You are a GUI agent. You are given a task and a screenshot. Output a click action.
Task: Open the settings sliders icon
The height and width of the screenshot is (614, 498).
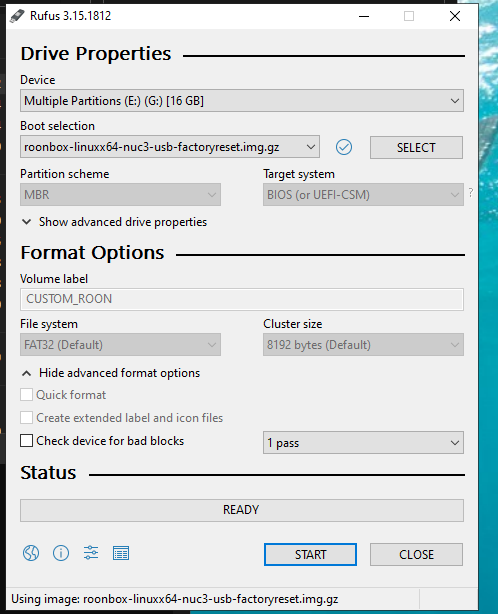[91, 553]
